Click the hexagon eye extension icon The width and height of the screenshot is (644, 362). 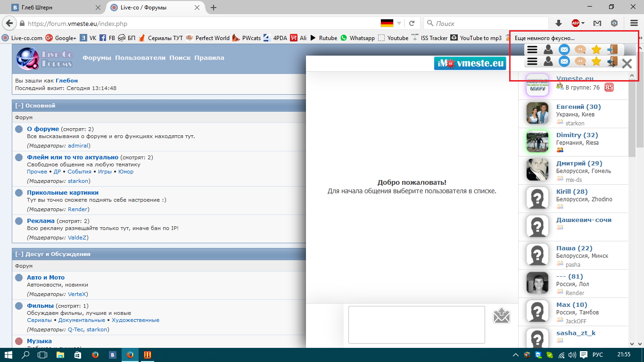(x=614, y=23)
